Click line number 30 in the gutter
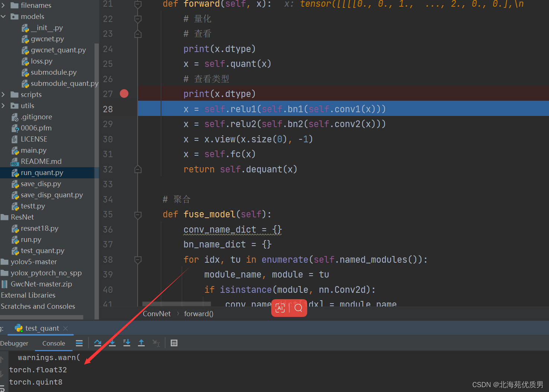549x392 pixels. (x=108, y=139)
